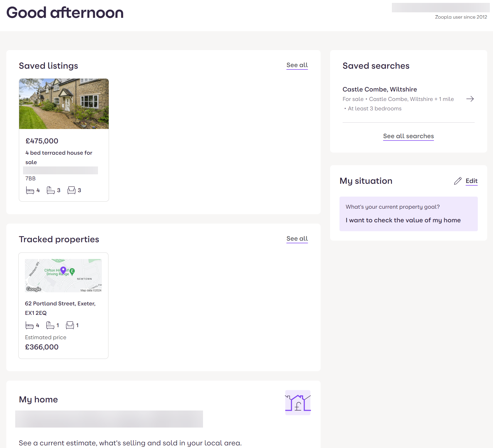Open the saved listing house photo
The width and height of the screenshot is (493, 448).
click(64, 104)
